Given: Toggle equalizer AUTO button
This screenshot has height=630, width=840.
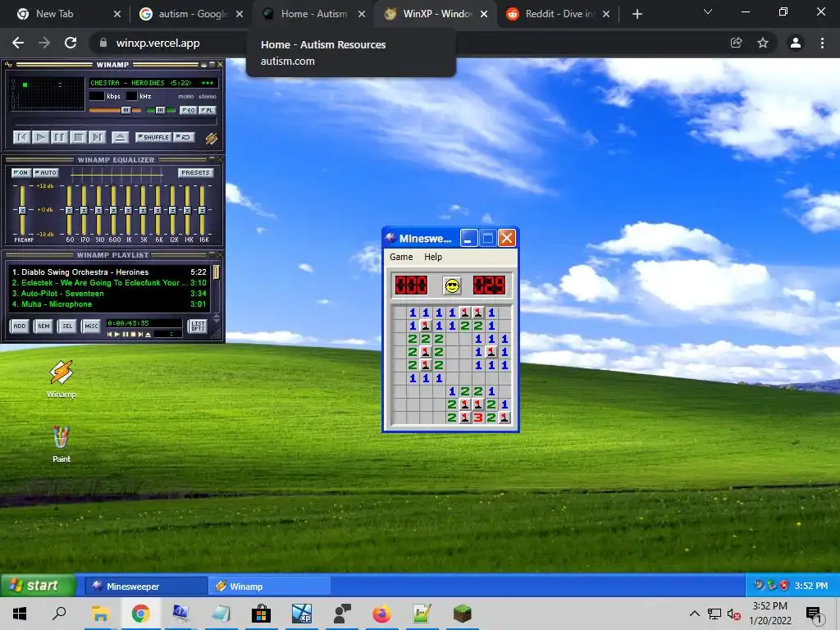Looking at the screenshot, I should [46, 172].
